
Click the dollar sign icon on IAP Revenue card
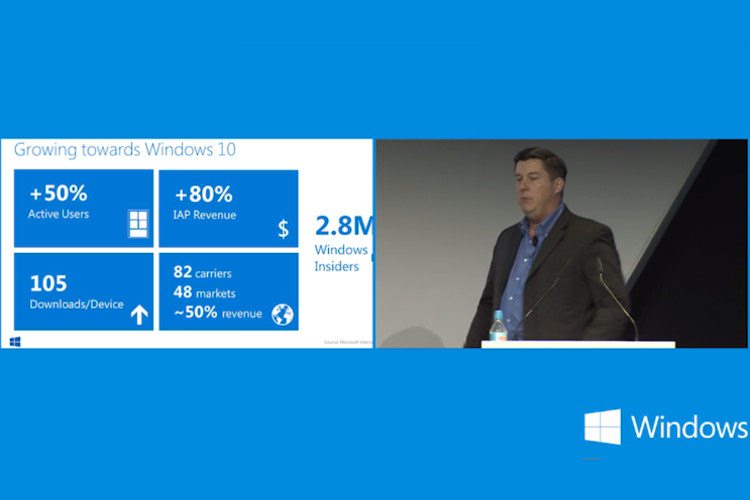click(x=283, y=229)
